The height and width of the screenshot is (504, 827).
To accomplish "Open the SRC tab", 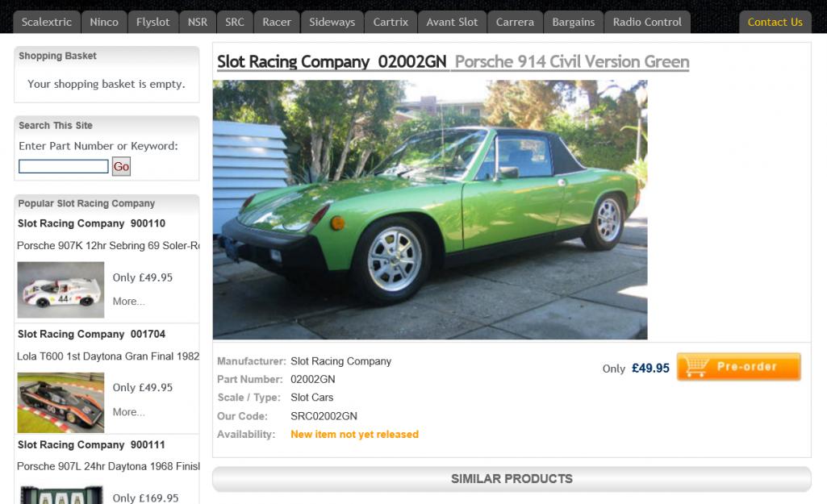I will pyautogui.click(x=235, y=22).
